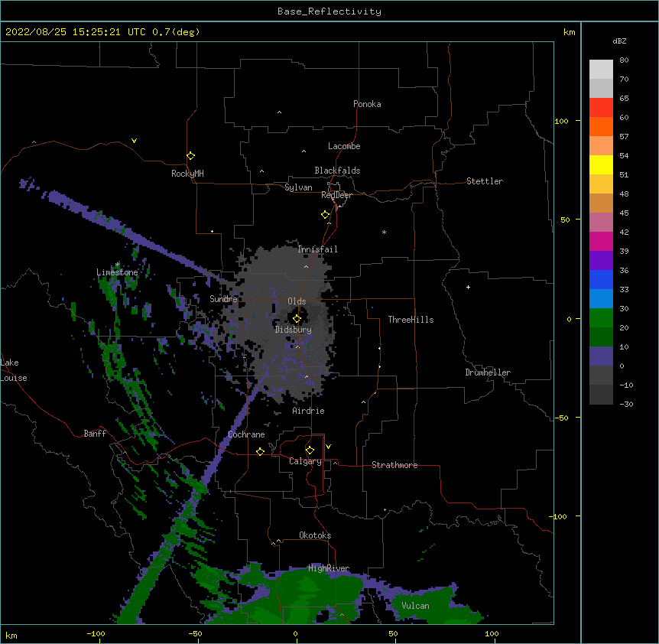Click the RedDeer city label
Screen dimensions: 659x644
(336, 195)
